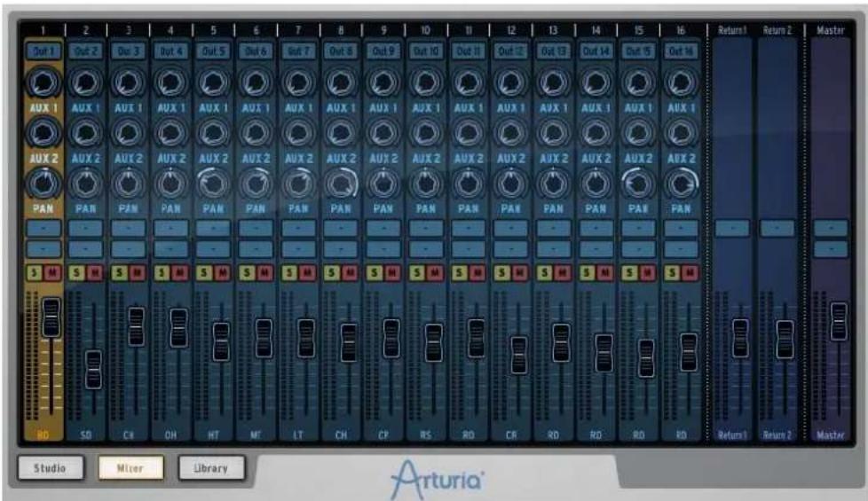
Task: Solo channel 1
Action: (x=35, y=272)
